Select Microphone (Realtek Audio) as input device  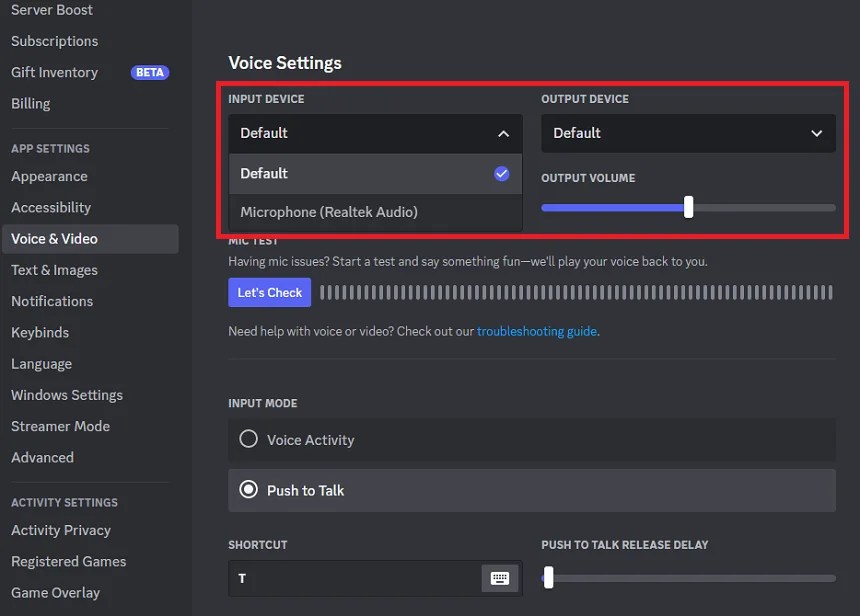(x=329, y=212)
